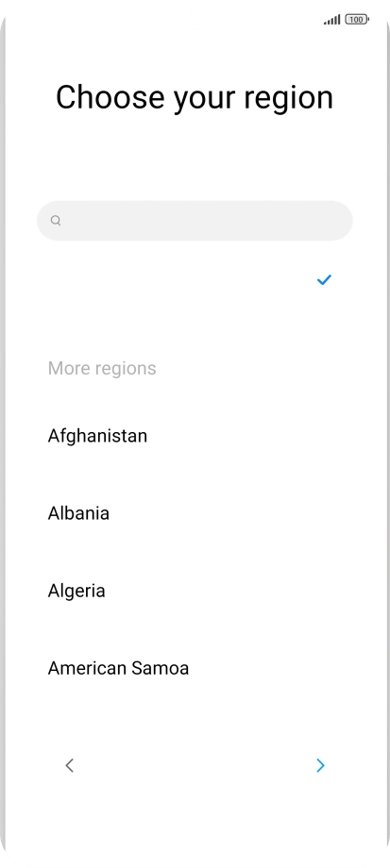Click the 100 percent battery icon
The width and height of the screenshot is (390, 868).
point(357,20)
